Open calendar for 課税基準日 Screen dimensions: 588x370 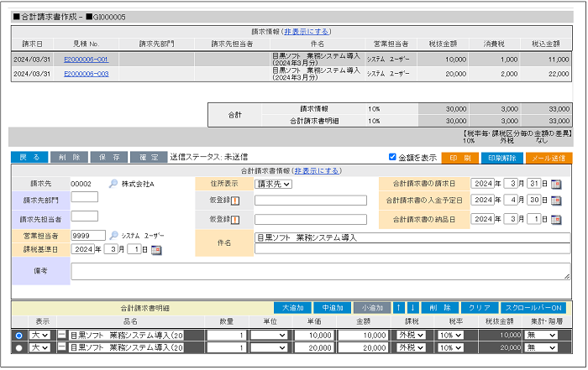(x=156, y=250)
